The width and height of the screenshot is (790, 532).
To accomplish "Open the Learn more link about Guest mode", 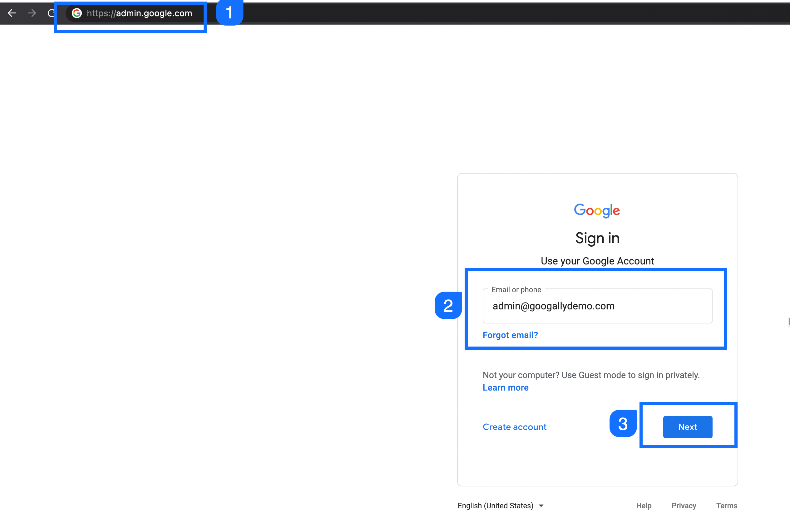I will (505, 387).
